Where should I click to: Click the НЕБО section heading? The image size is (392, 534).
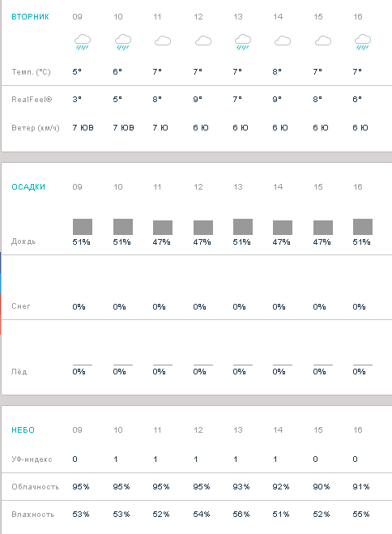pos(23,429)
